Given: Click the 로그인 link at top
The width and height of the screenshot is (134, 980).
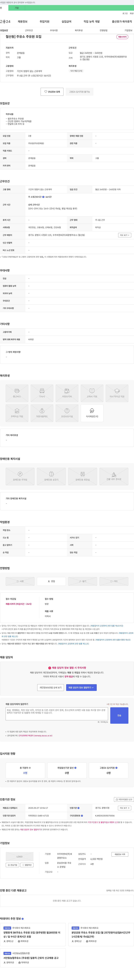Looking at the screenshot, I should coord(125,13).
